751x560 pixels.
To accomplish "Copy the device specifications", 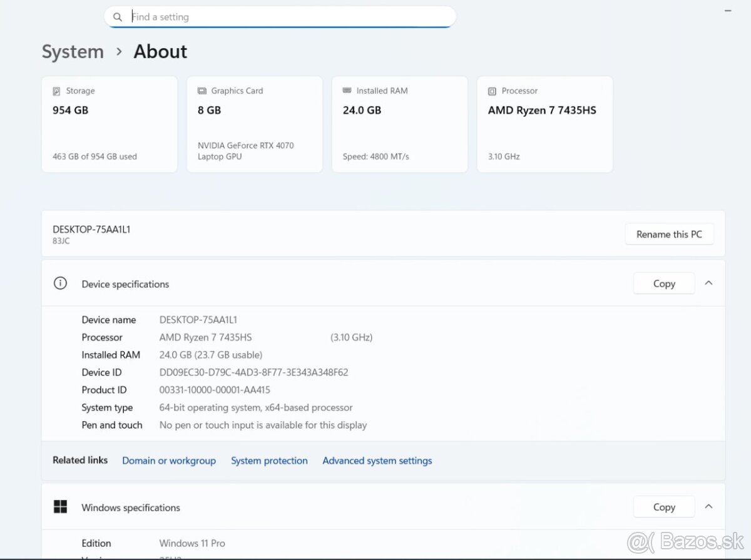I will point(663,283).
